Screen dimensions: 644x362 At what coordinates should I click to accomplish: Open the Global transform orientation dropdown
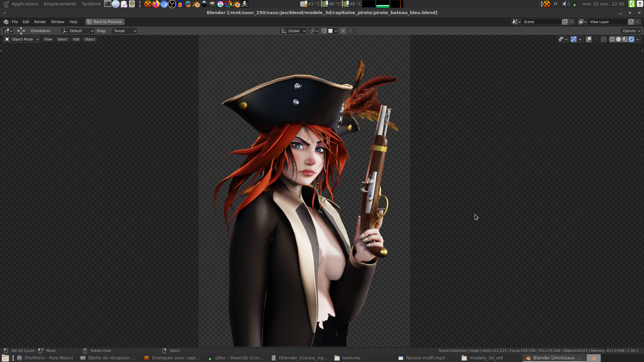coord(293,31)
